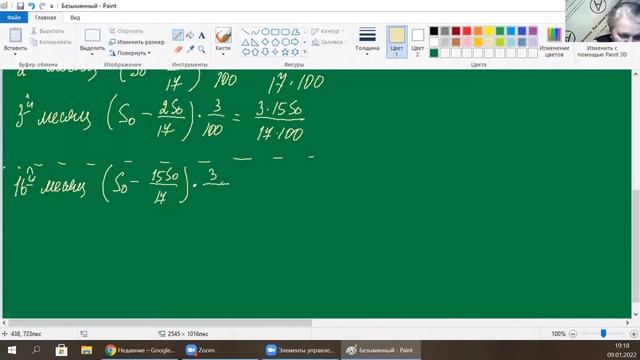This screenshot has width=640, height=360.
Task: Choose the Left arrow shape
Action: 245,52
